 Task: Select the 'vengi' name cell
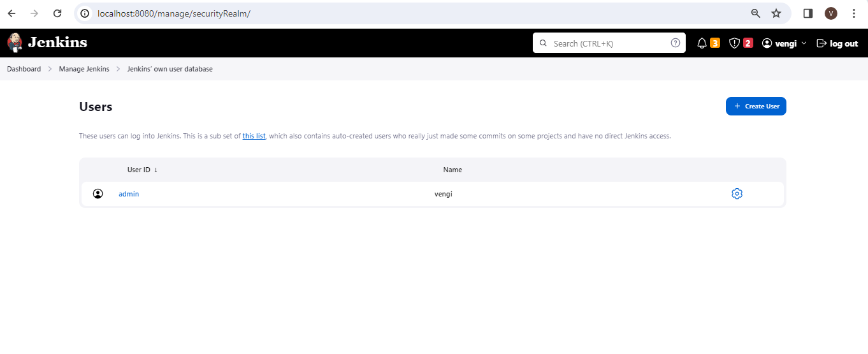coord(444,194)
